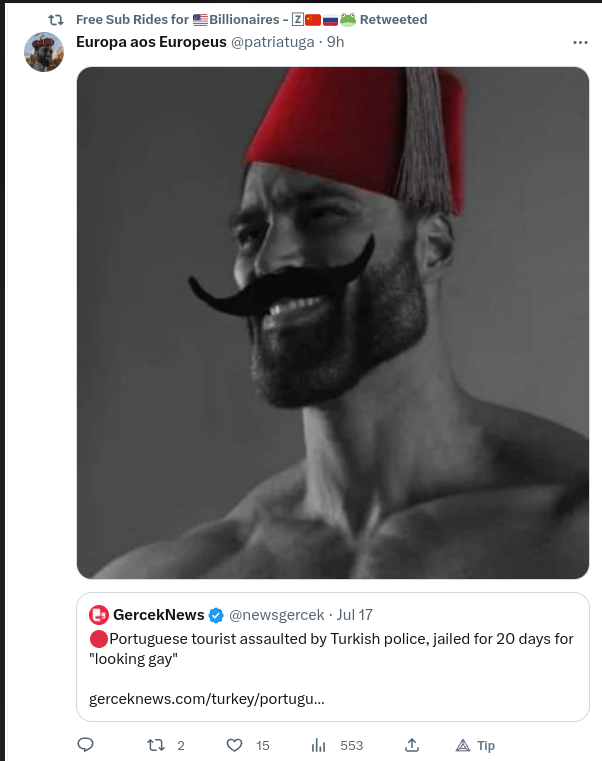Open the tweet analytics bar chart icon
The image size is (602, 761).
319,745
